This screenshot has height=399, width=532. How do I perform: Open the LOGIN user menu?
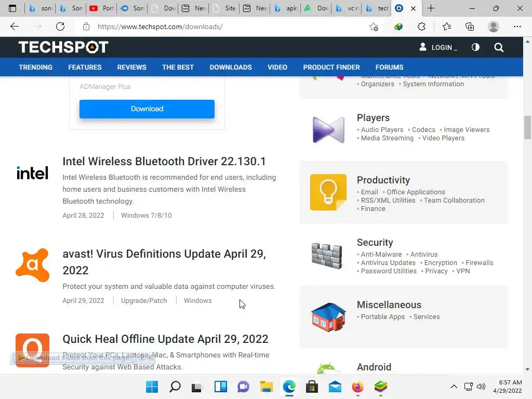[x=438, y=47]
